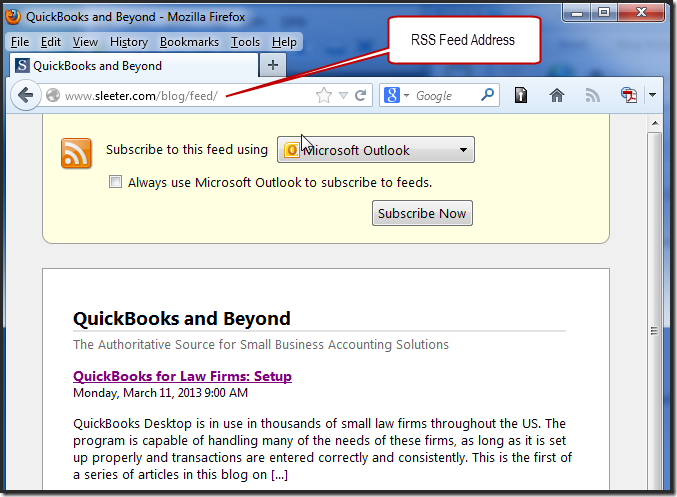Open the Help menu
Viewport: 677px width, 497px height.
pos(284,42)
